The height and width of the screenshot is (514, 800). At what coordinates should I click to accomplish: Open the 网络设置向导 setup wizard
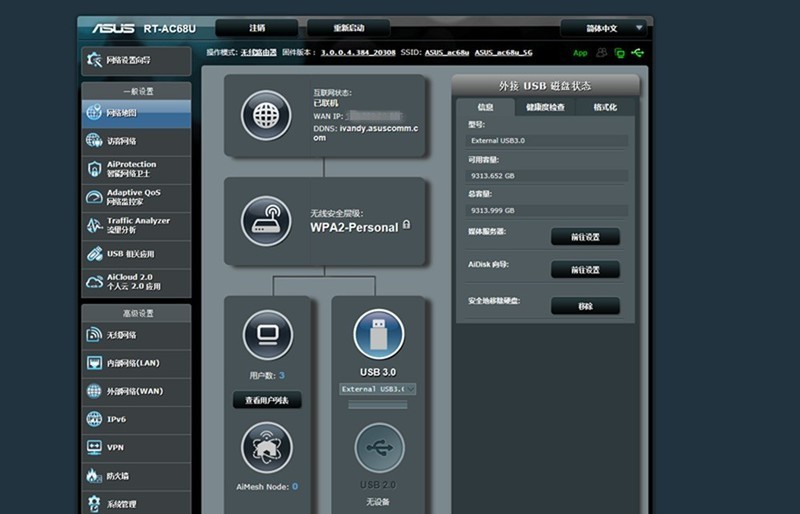136,61
